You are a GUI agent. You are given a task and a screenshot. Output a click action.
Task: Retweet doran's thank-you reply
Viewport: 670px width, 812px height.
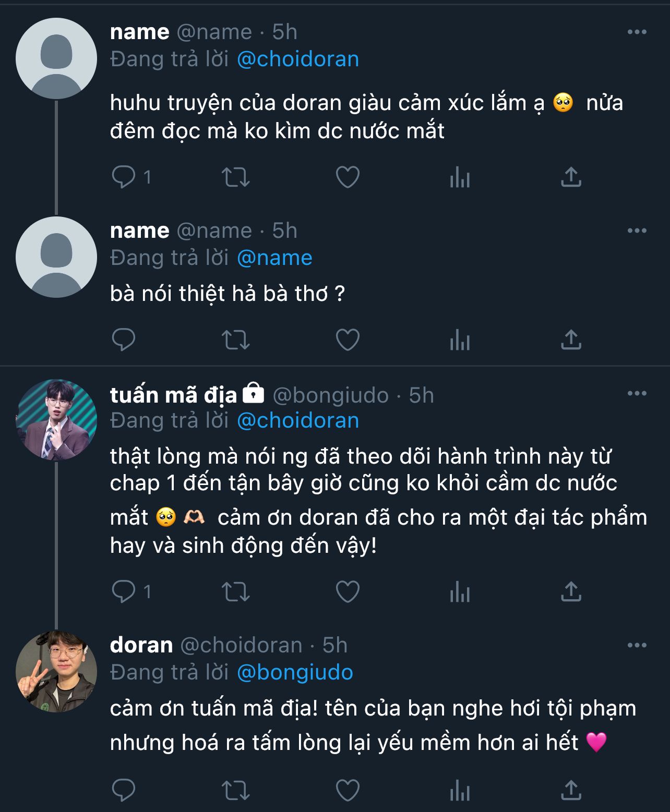tap(236, 790)
